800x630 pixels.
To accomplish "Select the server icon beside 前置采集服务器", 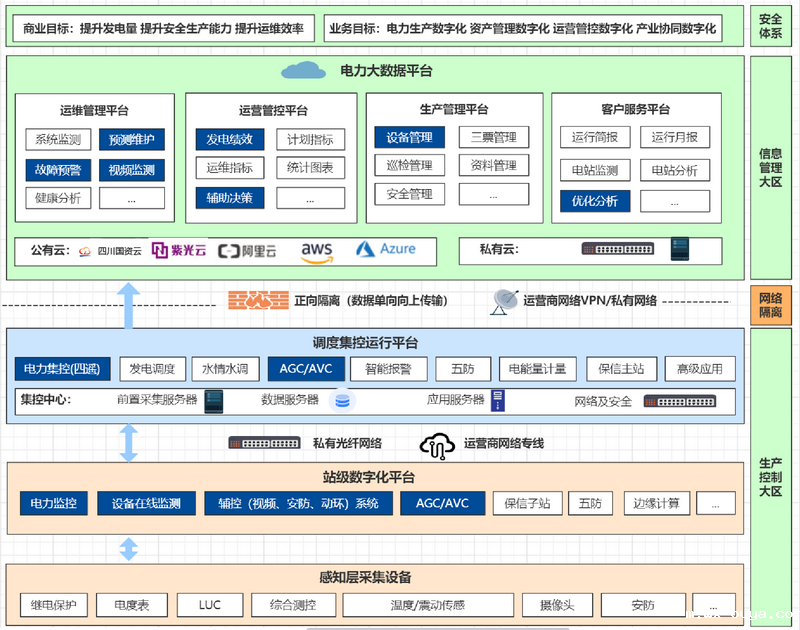I will point(213,401).
